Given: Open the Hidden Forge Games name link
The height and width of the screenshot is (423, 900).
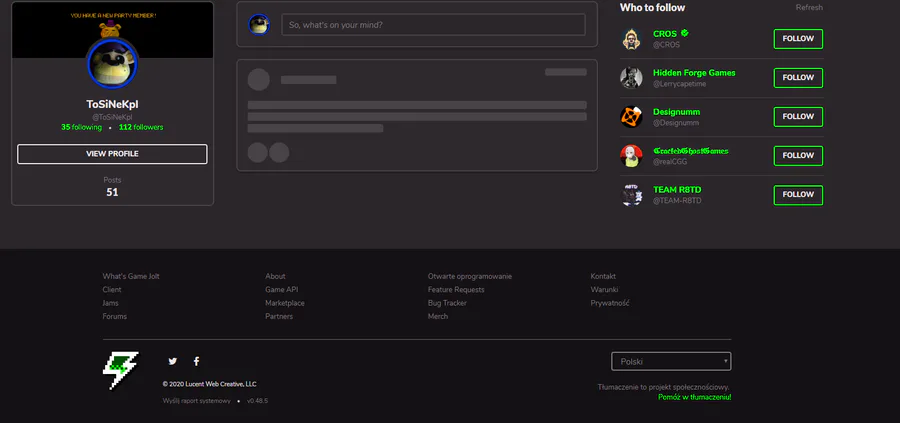Looking at the screenshot, I should 694,73.
